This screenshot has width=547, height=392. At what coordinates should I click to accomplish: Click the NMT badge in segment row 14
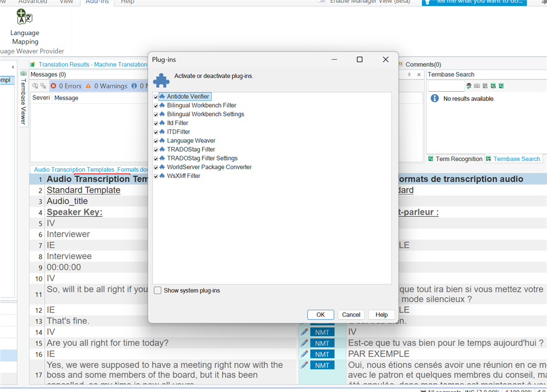tap(322, 332)
